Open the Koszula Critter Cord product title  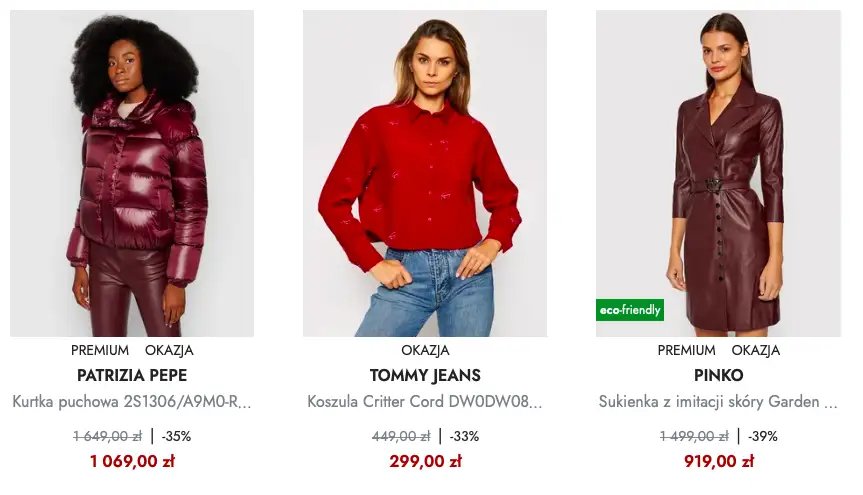coord(425,402)
